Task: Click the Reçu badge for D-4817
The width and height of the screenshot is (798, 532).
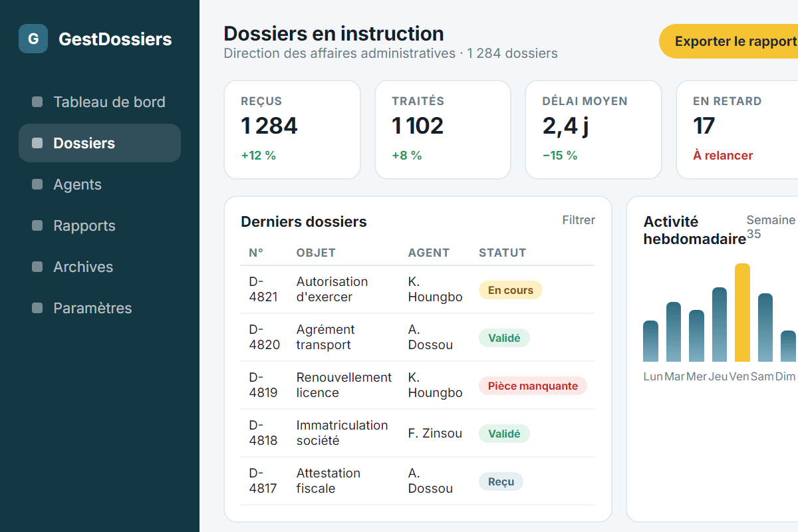Action: 501,481
